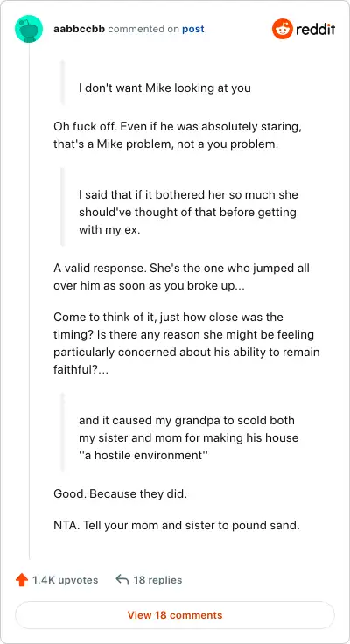Click the quote starting "I said that if it bothered her"
Screen dimensions: 350x644
click(188, 212)
